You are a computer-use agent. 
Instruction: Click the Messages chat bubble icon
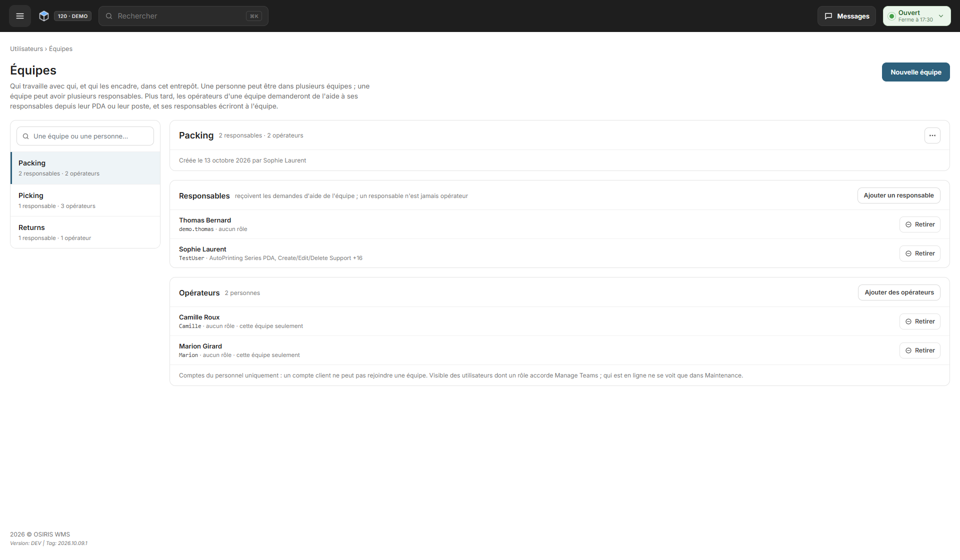pyautogui.click(x=828, y=16)
